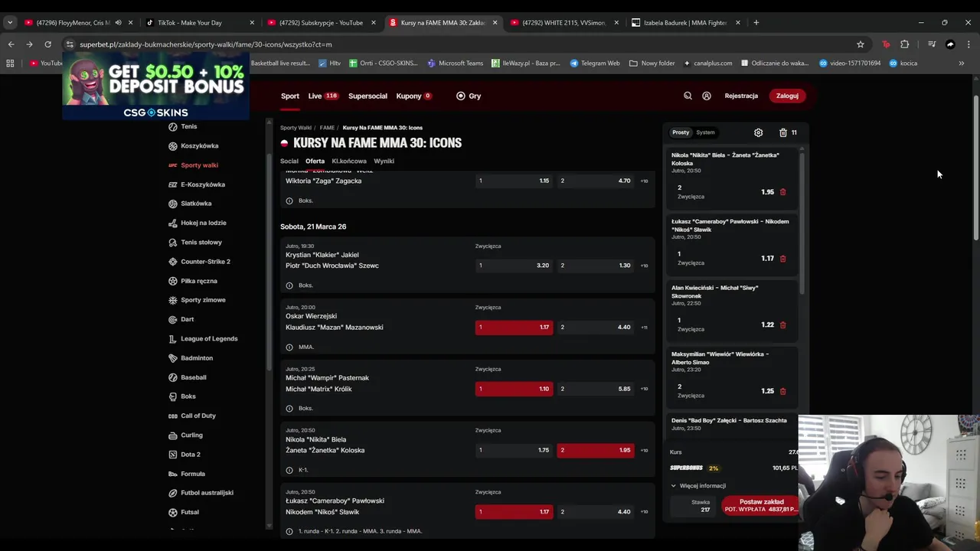The image size is (980, 551).
Task: Select Boks category in sidebar
Action: (188, 396)
